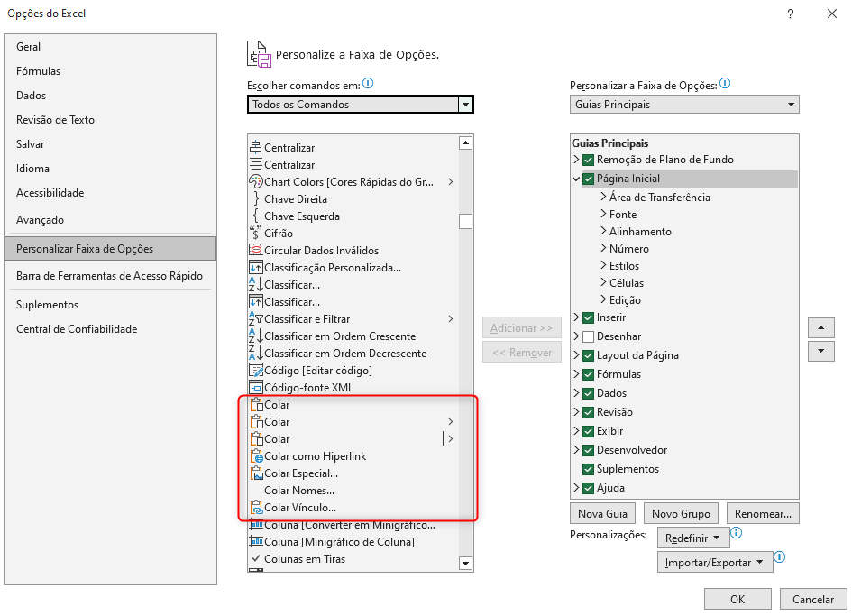Uncheck the Remoção de Plano de Fundo checkbox
The height and width of the screenshot is (616, 852).
coord(588,160)
